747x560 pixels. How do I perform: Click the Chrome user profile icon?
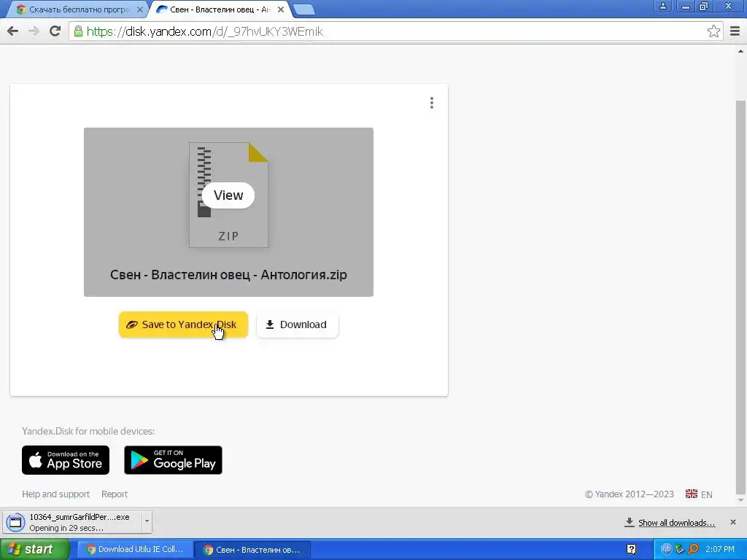point(662,6)
